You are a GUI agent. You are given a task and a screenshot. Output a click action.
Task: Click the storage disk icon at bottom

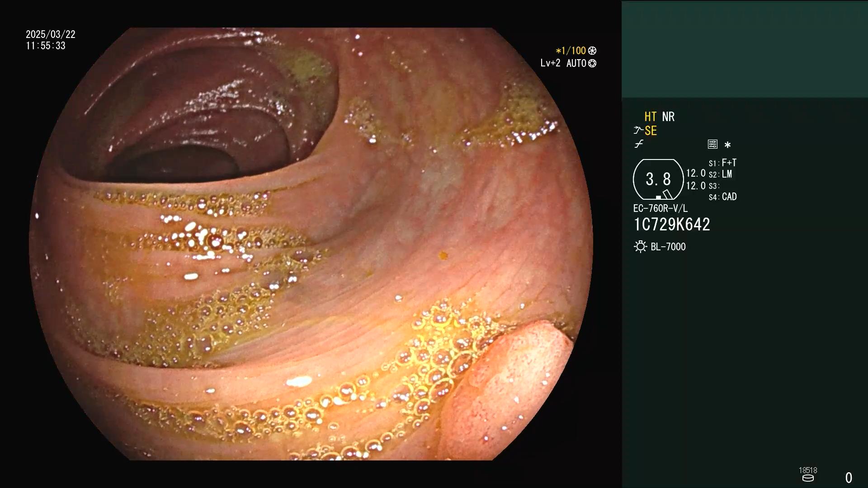pos(808,478)
